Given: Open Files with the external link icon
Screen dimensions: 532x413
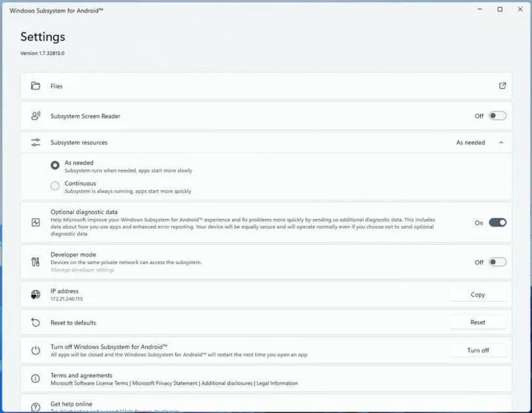Looking at the screenshot, I should pos(502,86).
